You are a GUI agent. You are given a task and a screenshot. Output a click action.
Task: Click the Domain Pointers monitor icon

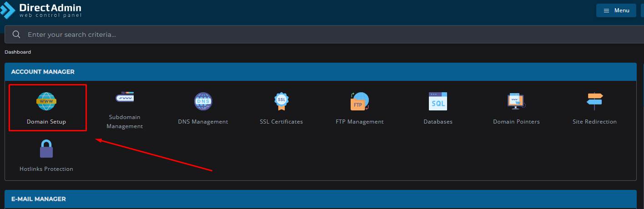[516, 101]
